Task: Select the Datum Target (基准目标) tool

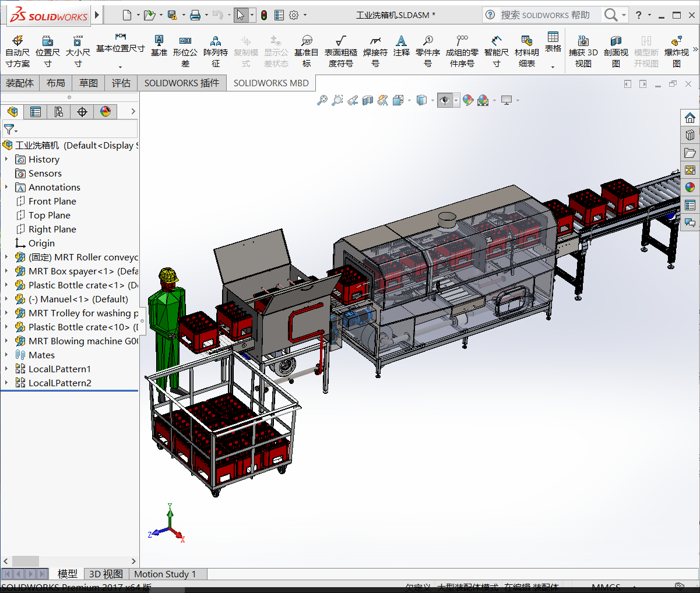Action: coord(307,51)
